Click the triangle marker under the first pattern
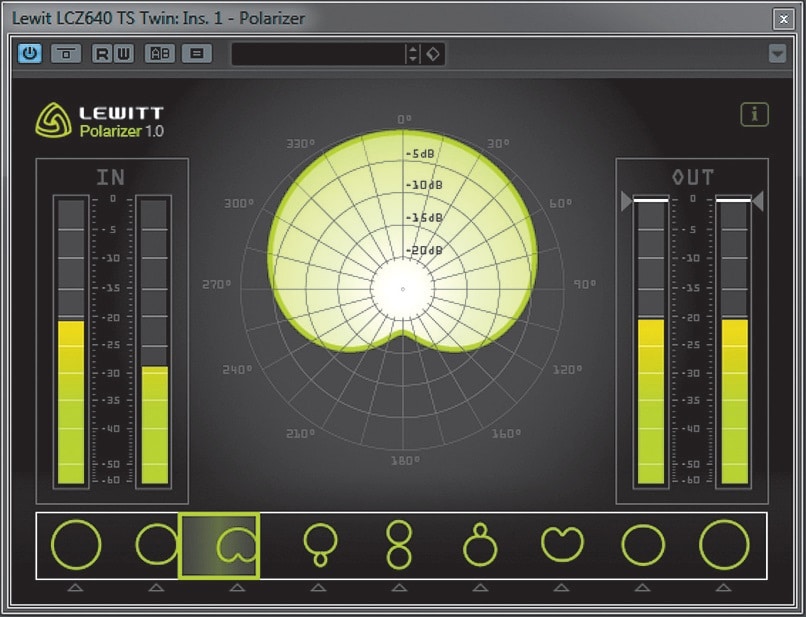Viewport: 806px width, 617px height. 76,587
